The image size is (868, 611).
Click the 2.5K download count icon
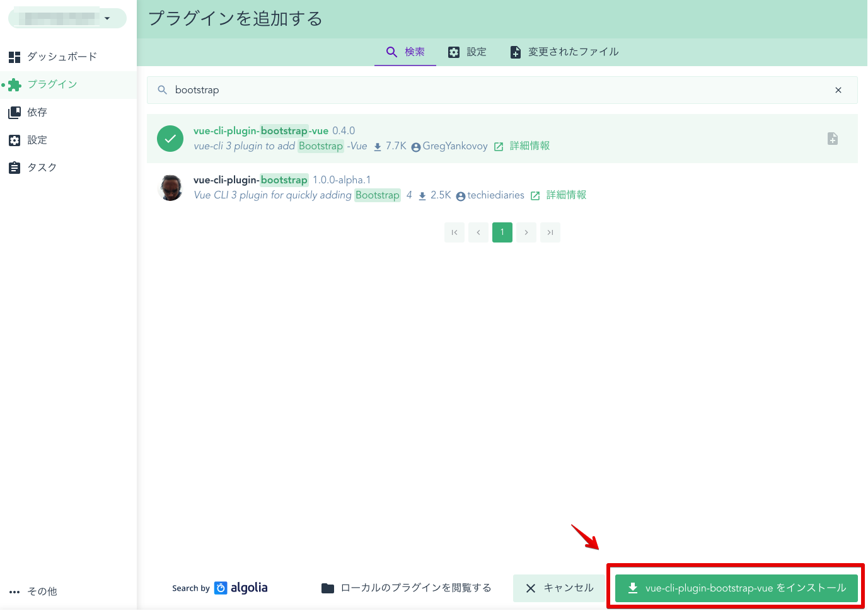click(422, 196)
